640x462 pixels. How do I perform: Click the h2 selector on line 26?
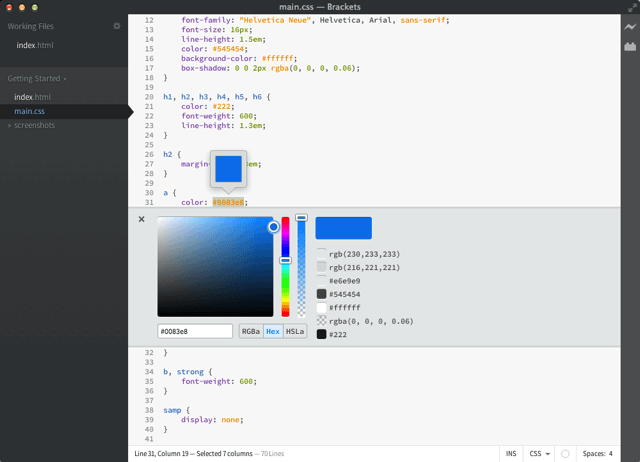pyautogui.click(x=168, y=154)
